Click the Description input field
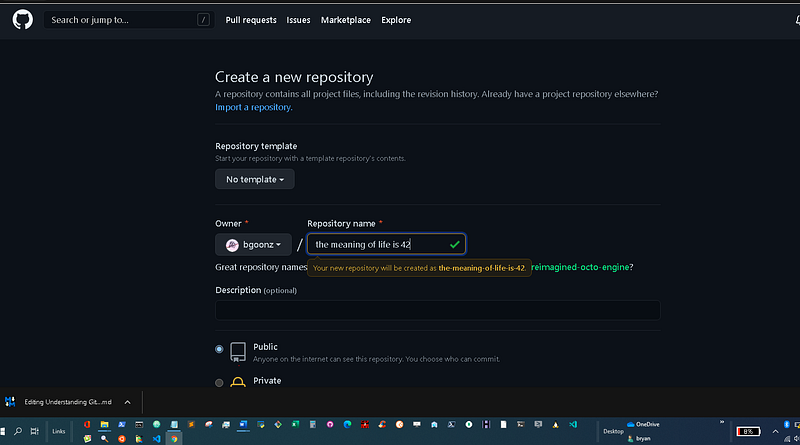 coord(437,310)
